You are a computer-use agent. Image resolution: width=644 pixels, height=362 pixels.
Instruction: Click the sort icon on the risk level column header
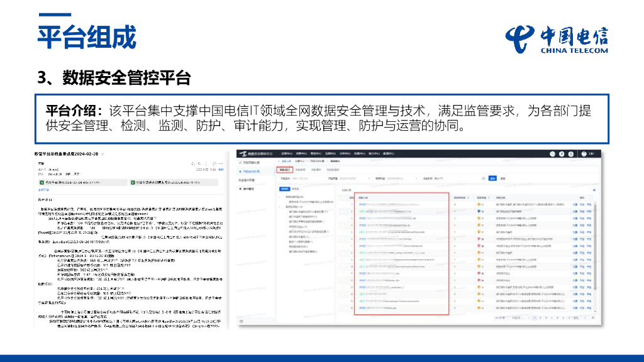coord(489,198)
